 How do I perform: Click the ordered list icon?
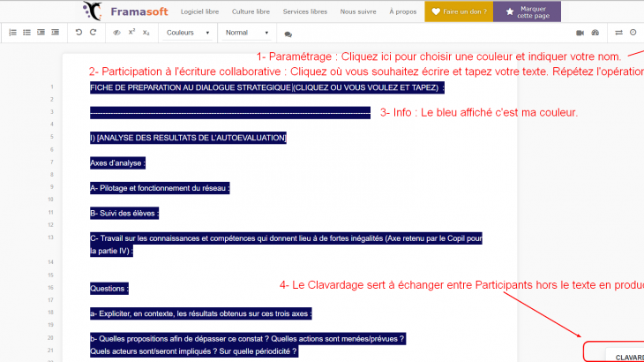click(12, 33)
